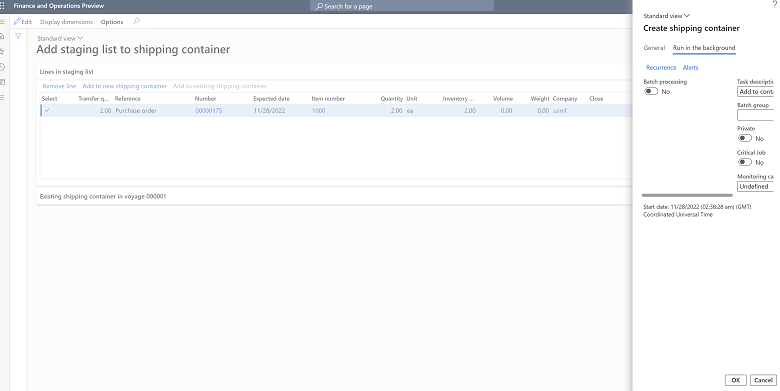Viewport: 780px width, 391px height.
Task: Click the dialog horizontal scrollbar
Action: pos(687,196)
